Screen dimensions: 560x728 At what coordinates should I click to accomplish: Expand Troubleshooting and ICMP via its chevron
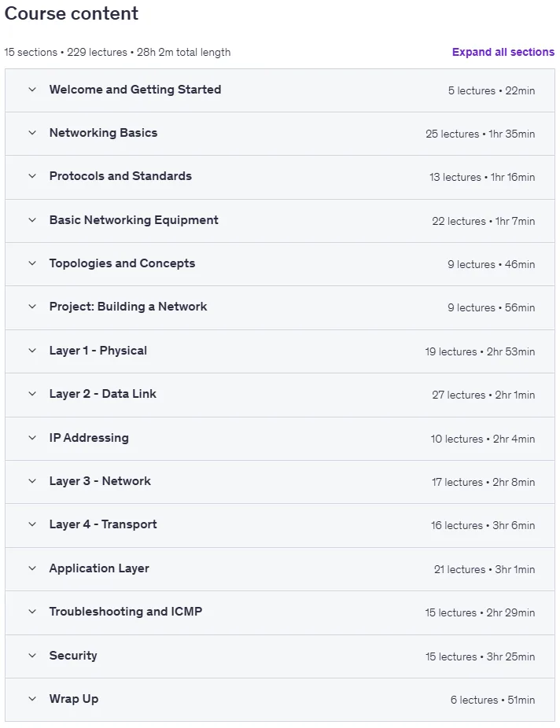pos(32,612)
